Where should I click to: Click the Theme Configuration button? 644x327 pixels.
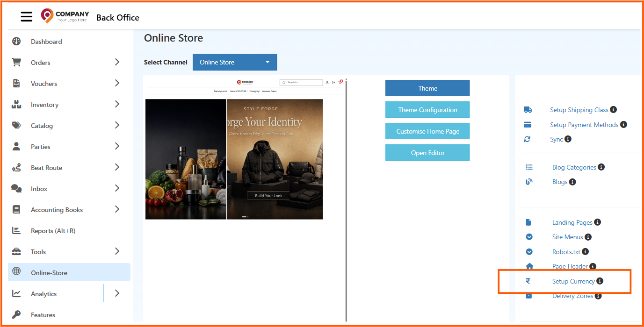[x=427, y=109]
